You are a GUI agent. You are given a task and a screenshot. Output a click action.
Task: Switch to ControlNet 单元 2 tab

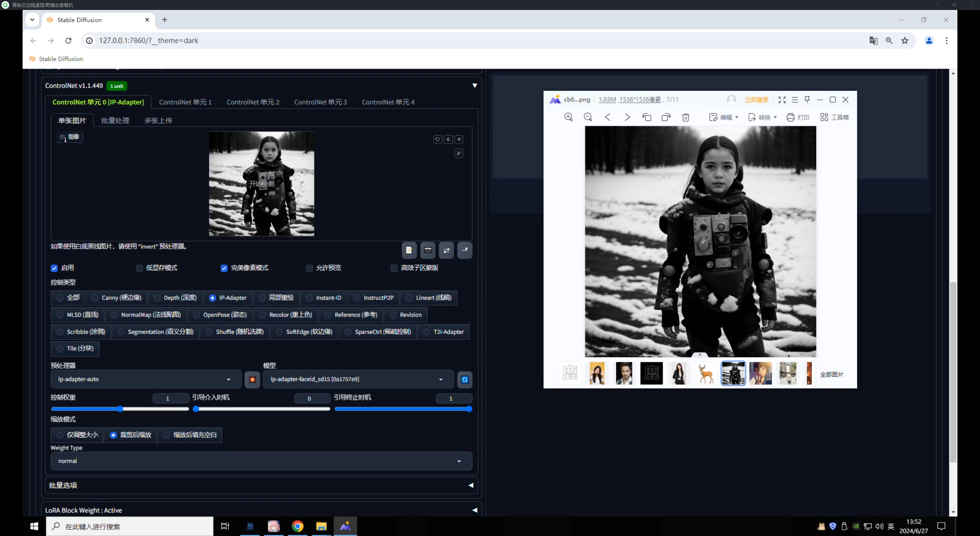pos(253,102)
